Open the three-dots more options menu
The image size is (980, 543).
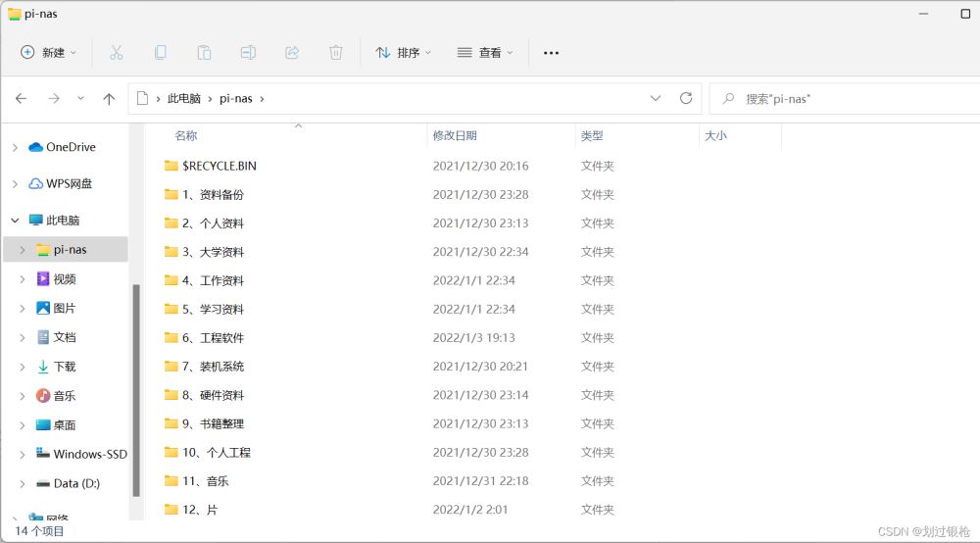pos(551,53)
